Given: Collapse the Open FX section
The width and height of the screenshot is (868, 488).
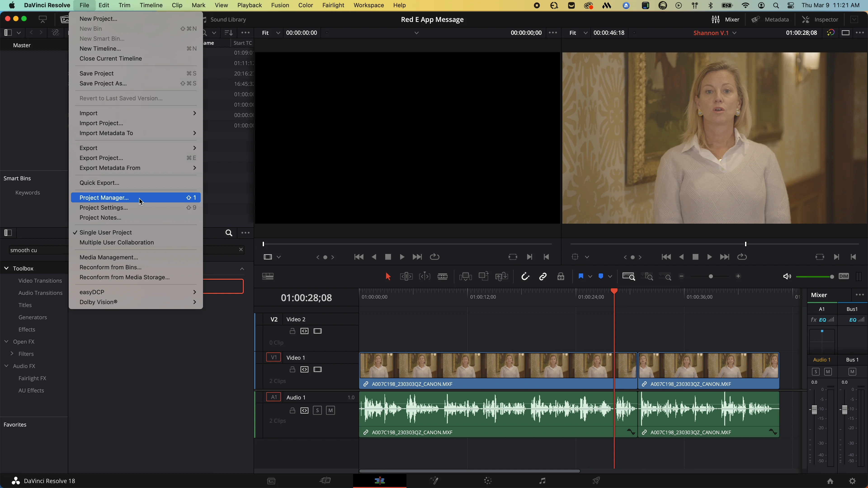Looking at the screenshot, I should 6,342.
